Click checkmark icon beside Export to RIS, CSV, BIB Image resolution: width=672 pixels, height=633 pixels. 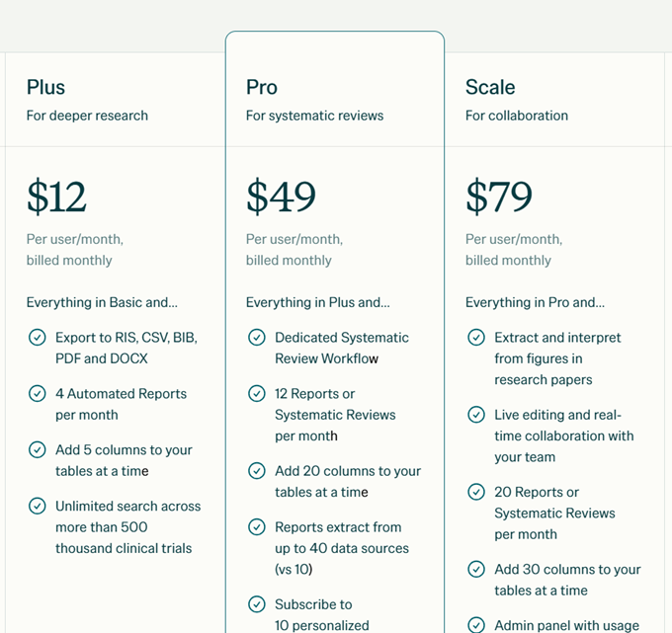[37, 338]
